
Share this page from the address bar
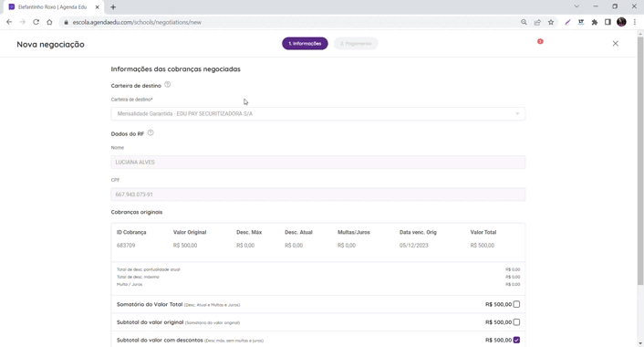537,22
